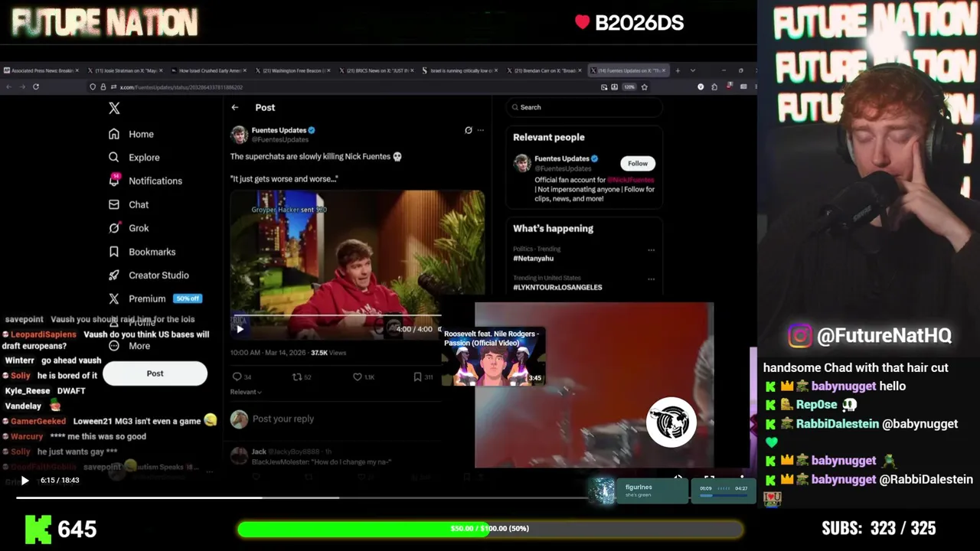Image resolution: width=980 pixels, height=551 pixels.
Task: Click the 120% zoom level indicator
Action: pos(629,87)
